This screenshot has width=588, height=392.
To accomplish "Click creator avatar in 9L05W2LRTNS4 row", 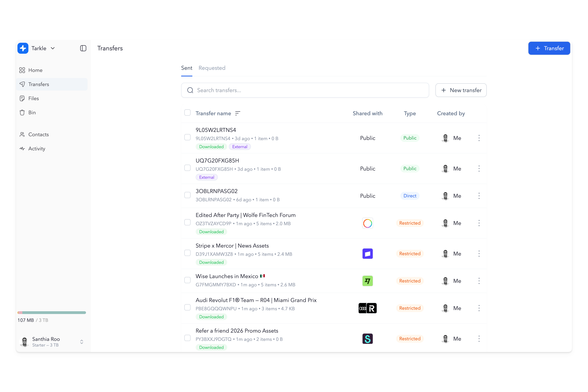I will (445, 138).
